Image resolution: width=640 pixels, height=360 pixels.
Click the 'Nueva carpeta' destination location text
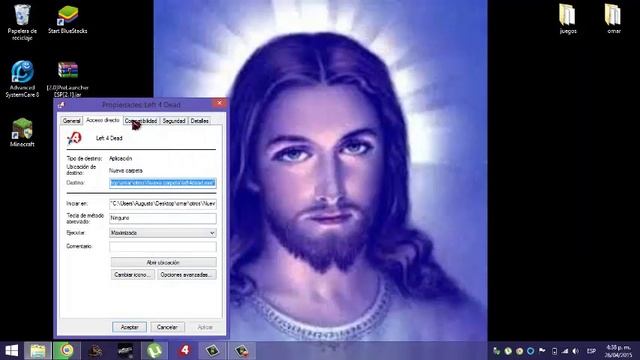pyautogui.click(x=126, y=171)
